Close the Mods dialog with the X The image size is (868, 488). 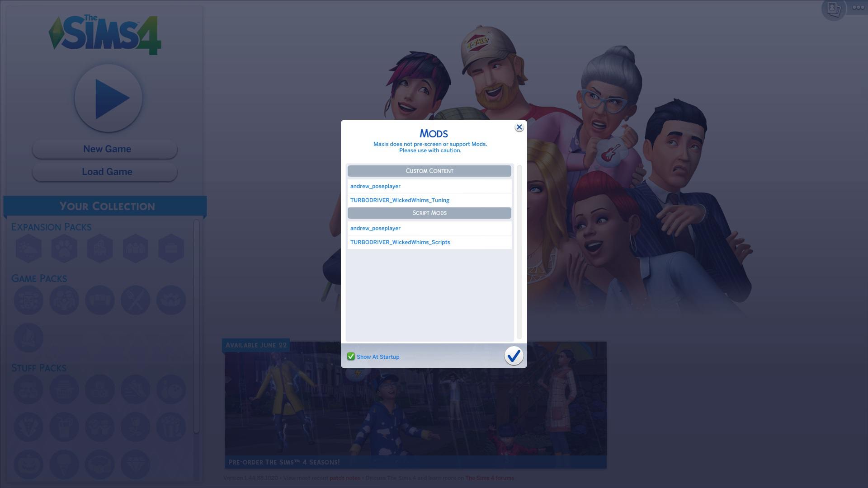[519, 127]
